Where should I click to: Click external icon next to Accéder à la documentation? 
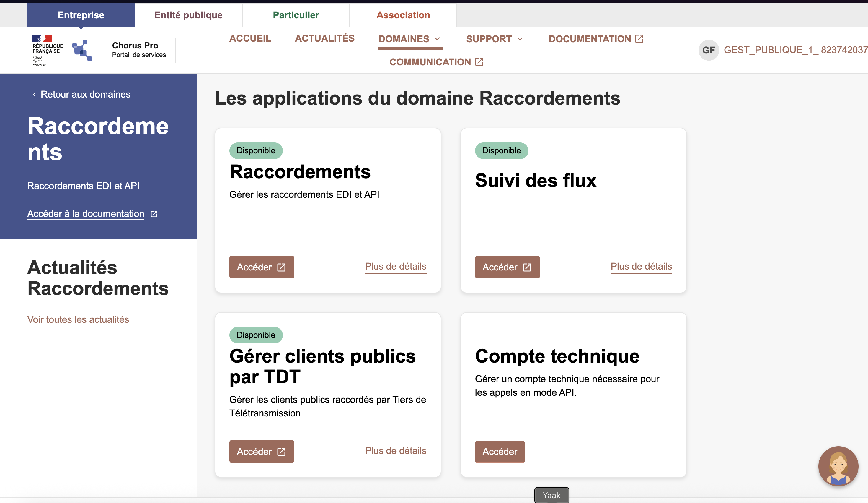pyautogui.click(x=154, y=214)
